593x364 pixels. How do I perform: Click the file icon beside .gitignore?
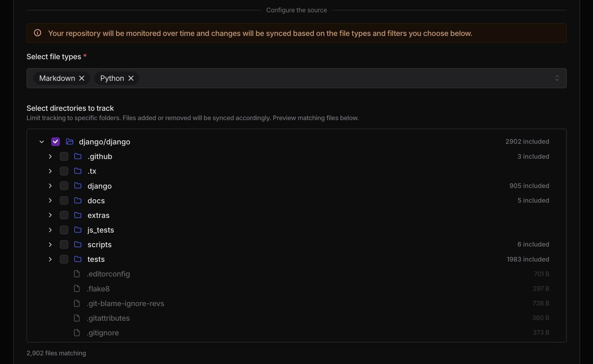tap(77, 333)
